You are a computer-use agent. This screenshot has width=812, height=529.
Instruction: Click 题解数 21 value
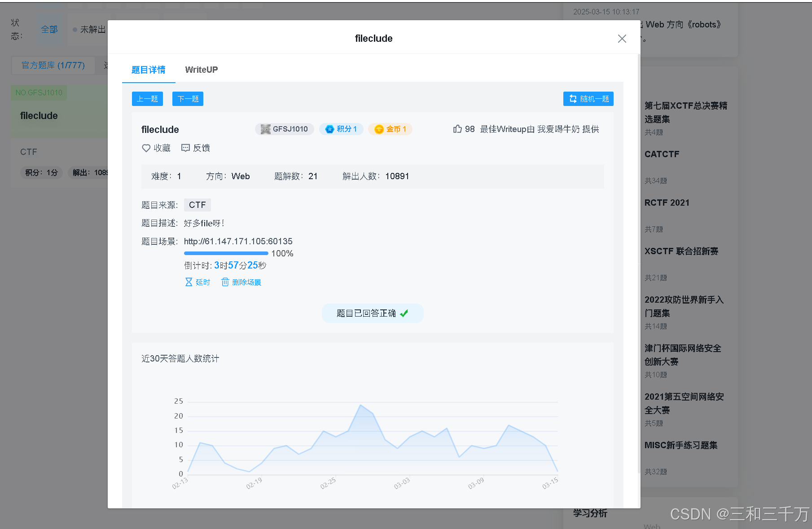313,176
